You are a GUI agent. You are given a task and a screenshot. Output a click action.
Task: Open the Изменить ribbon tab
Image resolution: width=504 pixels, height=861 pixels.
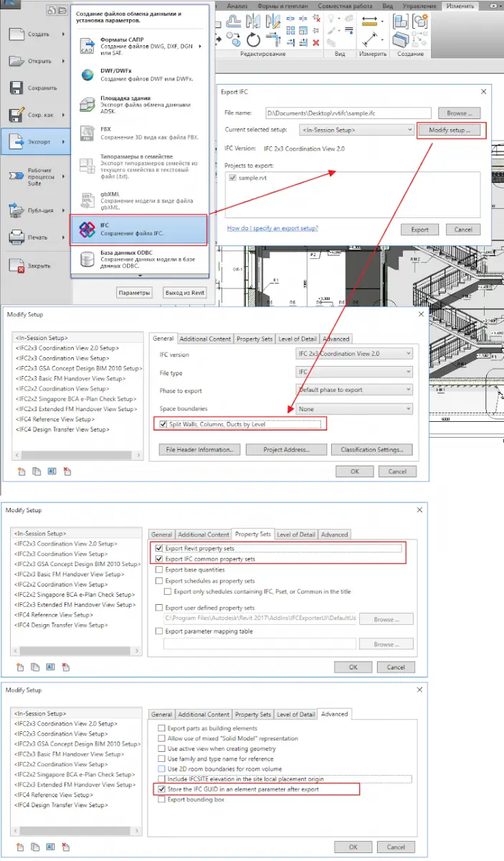461,6
